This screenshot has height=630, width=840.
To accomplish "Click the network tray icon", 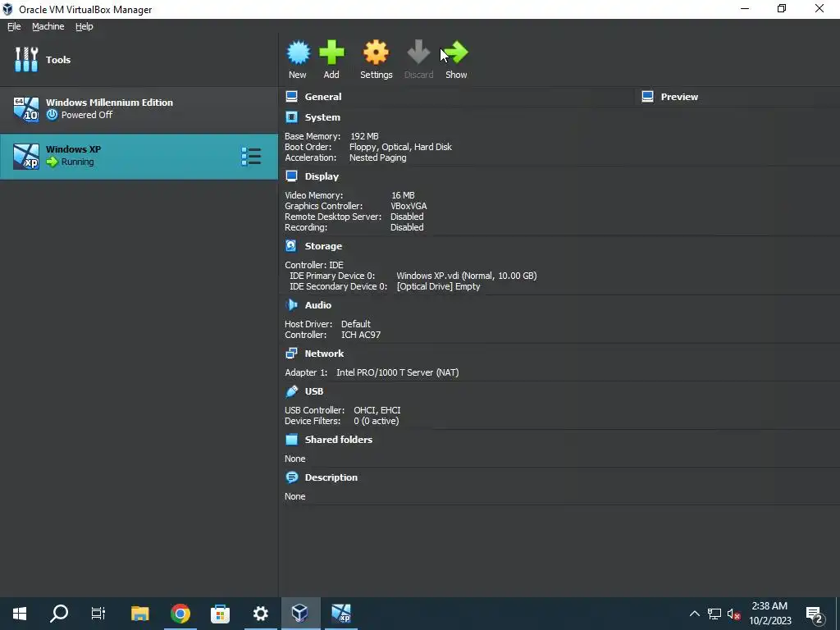I will click(714, 614).
